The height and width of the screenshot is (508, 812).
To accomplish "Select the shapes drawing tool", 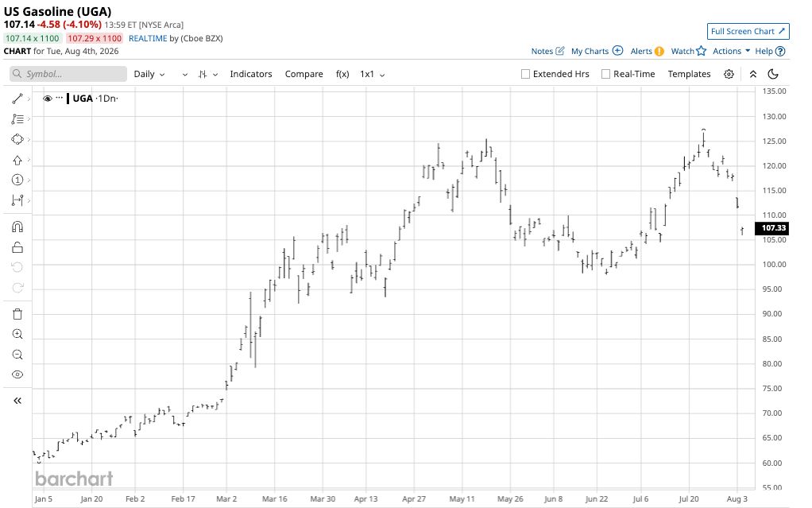I will 17,139.
